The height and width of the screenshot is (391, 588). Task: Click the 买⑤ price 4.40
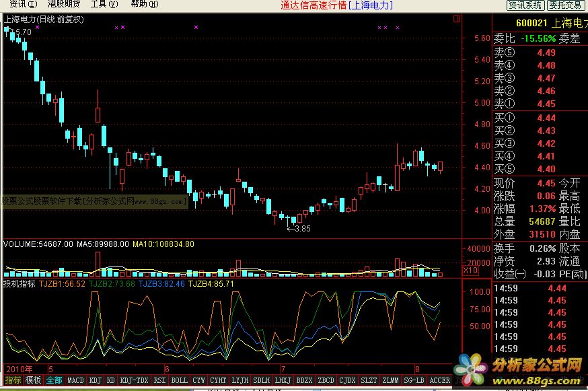point(546,169)
